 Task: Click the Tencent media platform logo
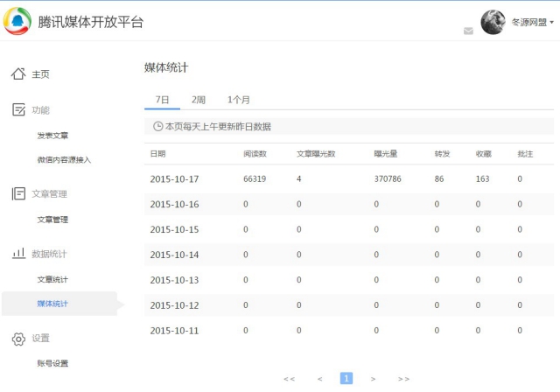[17, 22]
